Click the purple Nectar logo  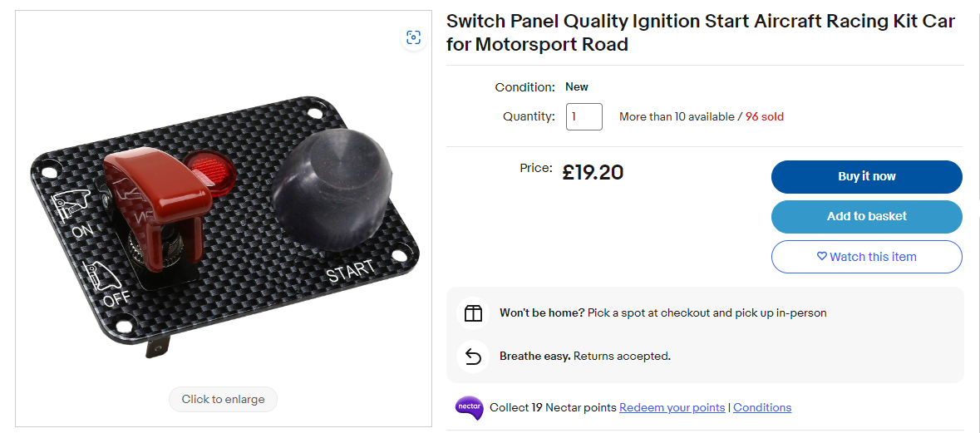[469, 407]
